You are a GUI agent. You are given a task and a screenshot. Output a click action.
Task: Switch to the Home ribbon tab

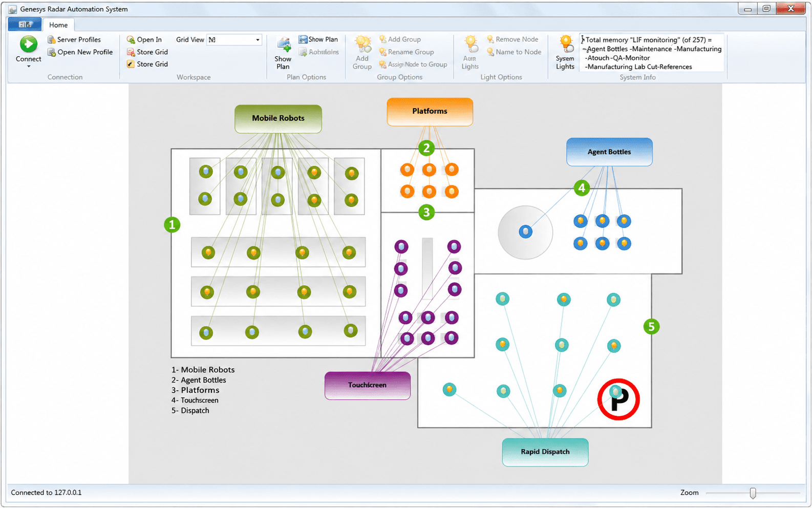(x=58, y=25)
